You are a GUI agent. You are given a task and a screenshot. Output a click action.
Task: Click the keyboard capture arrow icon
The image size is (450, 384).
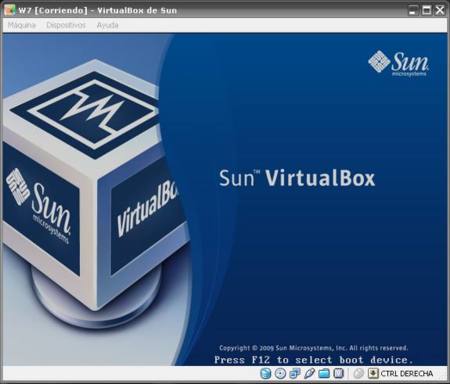[373, 373]
